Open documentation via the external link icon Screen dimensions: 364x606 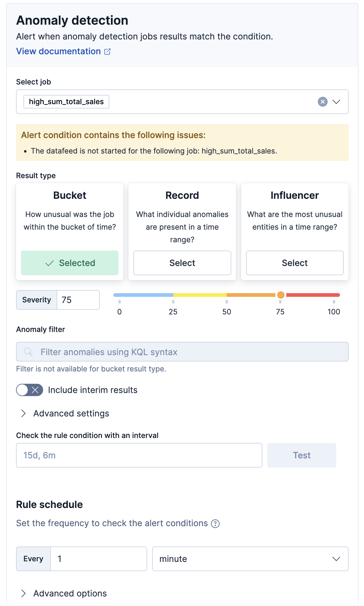pos(107,51)
